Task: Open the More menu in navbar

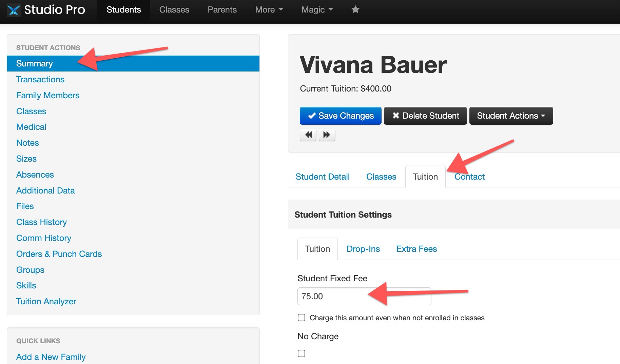Action: pyautogui.click(x=269, y=9)
